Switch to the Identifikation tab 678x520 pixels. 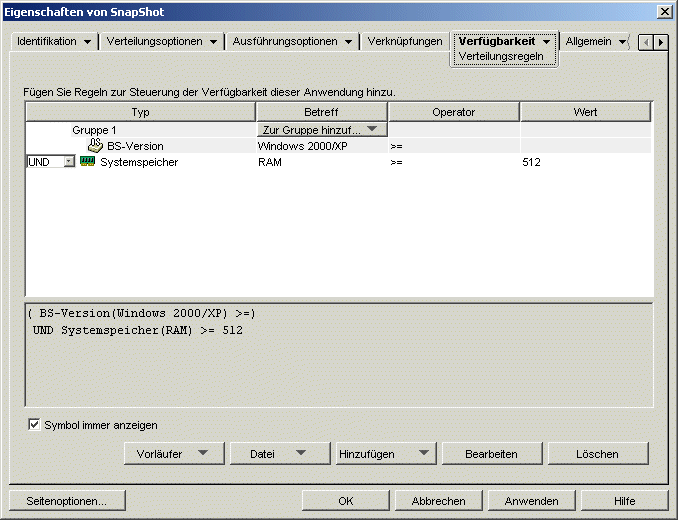click(56, 42)
